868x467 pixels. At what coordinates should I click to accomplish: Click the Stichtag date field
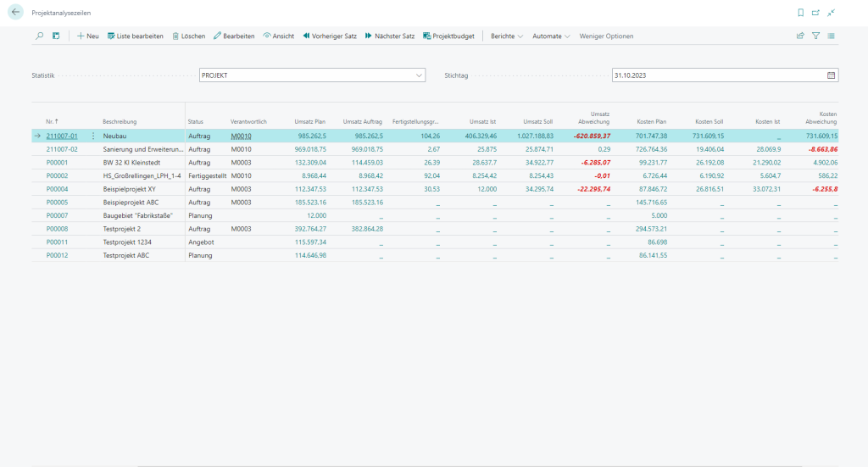719,75
